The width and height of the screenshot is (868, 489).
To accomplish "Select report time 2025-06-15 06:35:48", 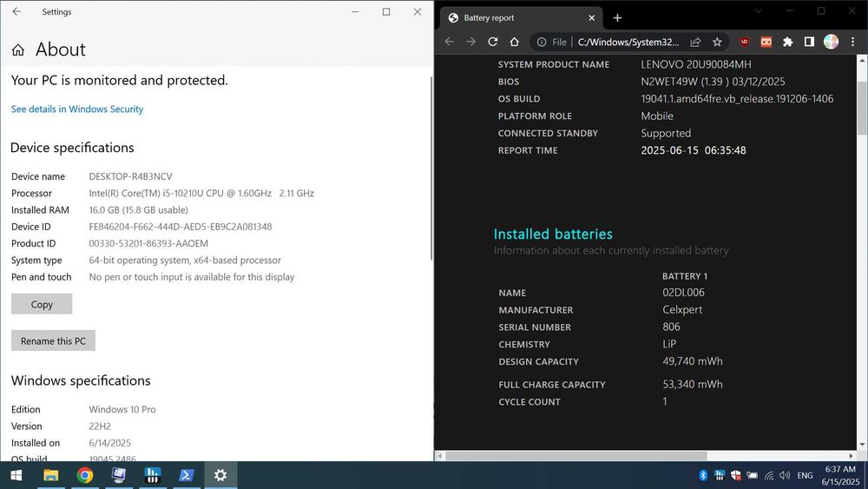I will tap(693, 150).
